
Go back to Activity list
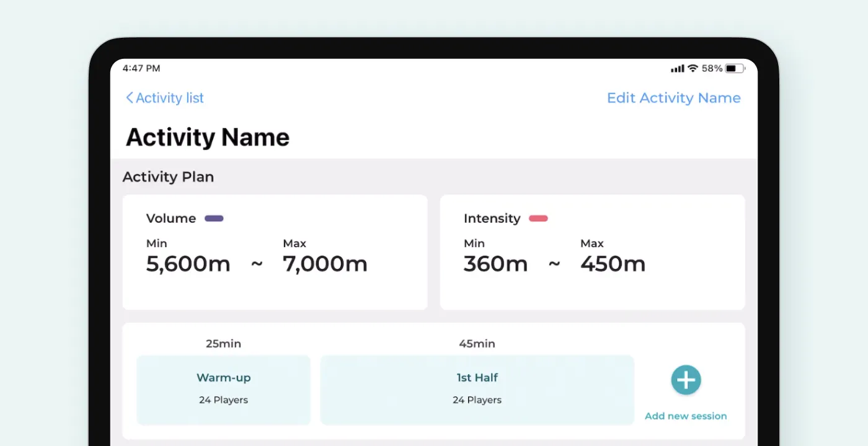pyautogui.click(x=165, y=98)
